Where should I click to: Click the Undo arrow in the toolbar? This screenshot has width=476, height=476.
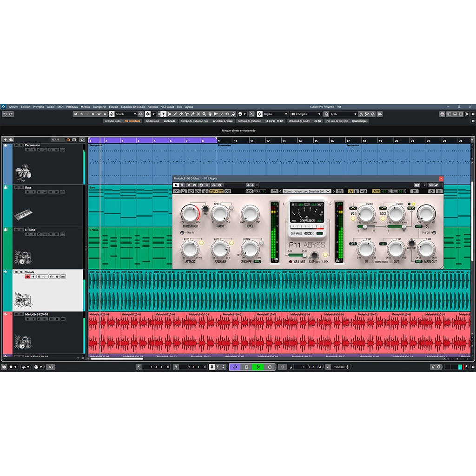5,114
